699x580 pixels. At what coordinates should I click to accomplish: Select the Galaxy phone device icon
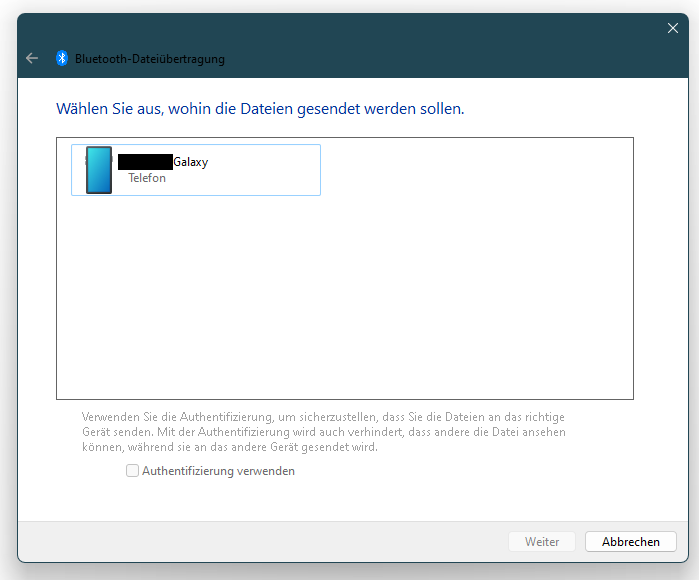click(x=99, y=170)
